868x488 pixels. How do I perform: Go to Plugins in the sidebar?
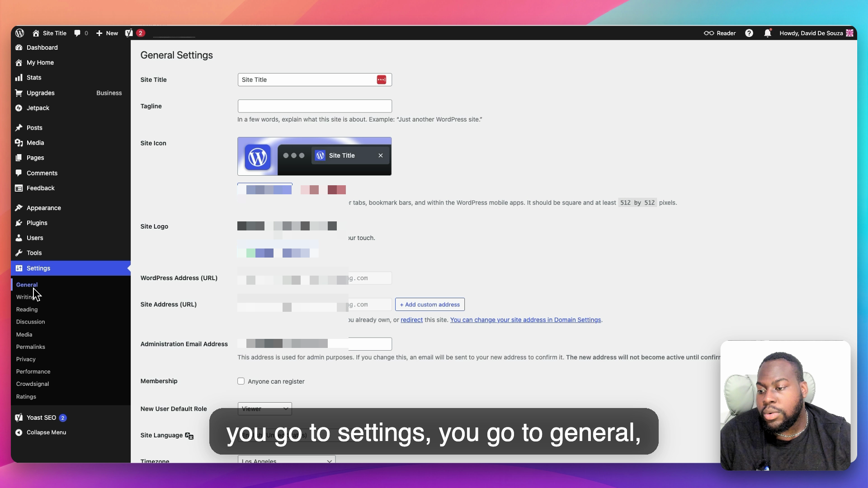point(37,223)
